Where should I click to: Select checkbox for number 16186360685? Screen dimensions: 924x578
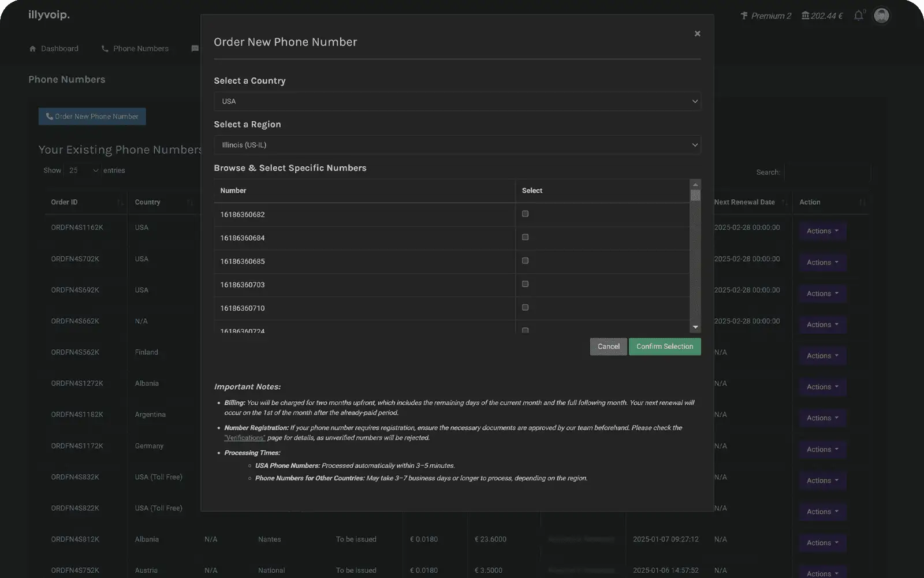[x=525, y=260]
